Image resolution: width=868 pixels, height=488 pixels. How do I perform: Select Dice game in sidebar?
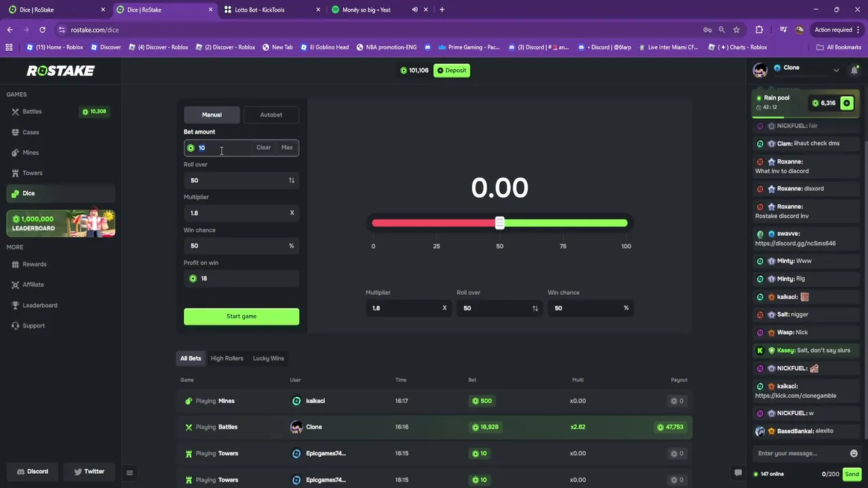[60, 193]
